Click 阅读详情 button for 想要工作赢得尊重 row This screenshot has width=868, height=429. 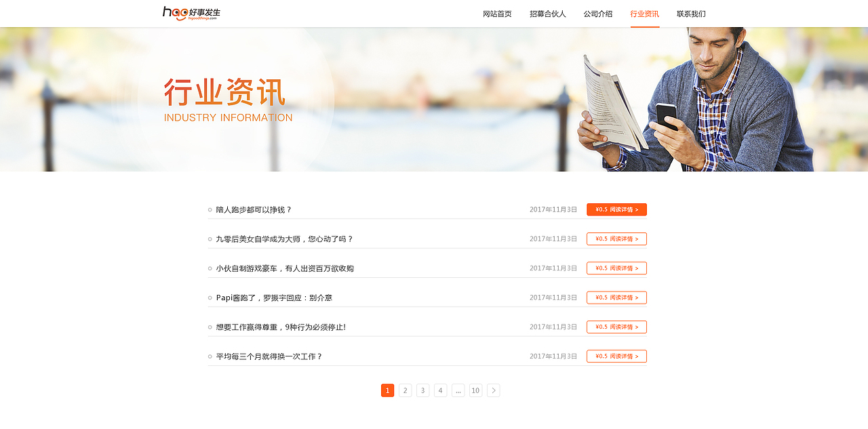(x=616, y=327)
